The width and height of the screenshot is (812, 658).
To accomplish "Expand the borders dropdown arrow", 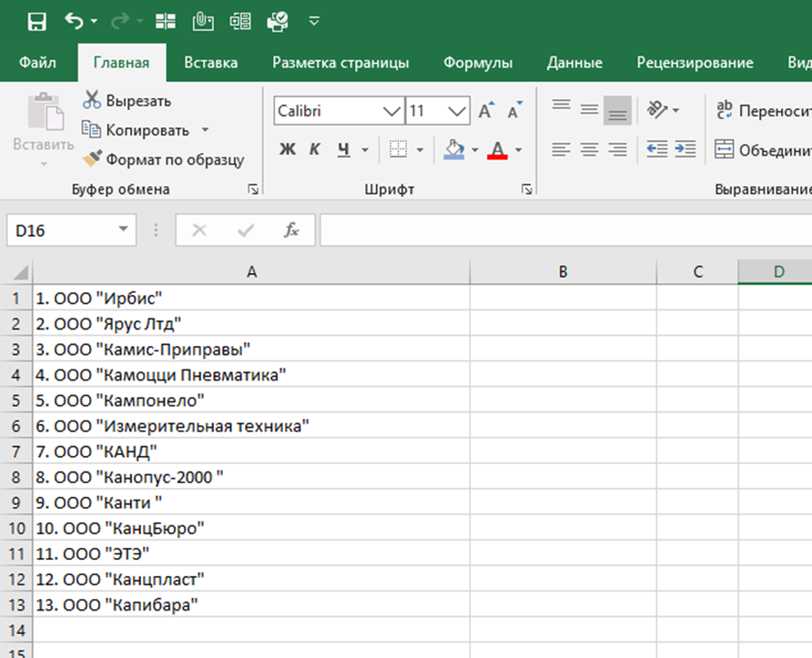I will click(420, 150).
